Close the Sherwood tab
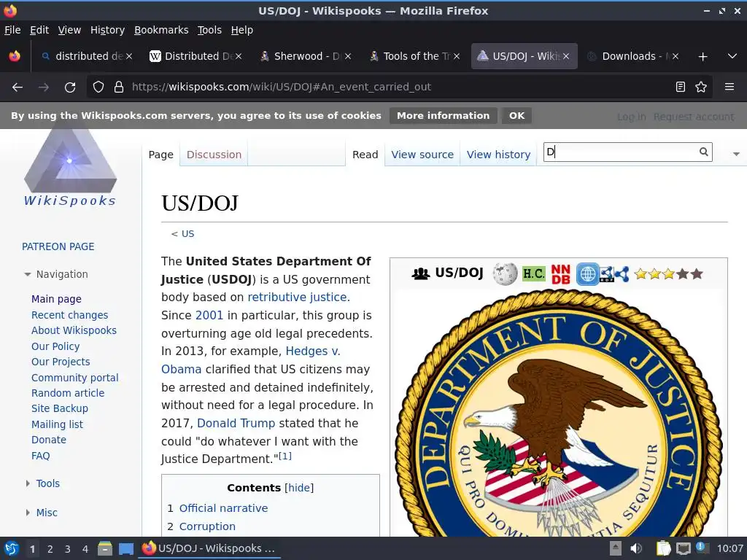747x560 pixels. 348,56
